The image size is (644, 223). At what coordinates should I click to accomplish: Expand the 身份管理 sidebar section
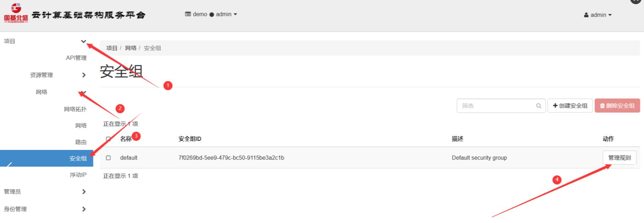[47, 209]
